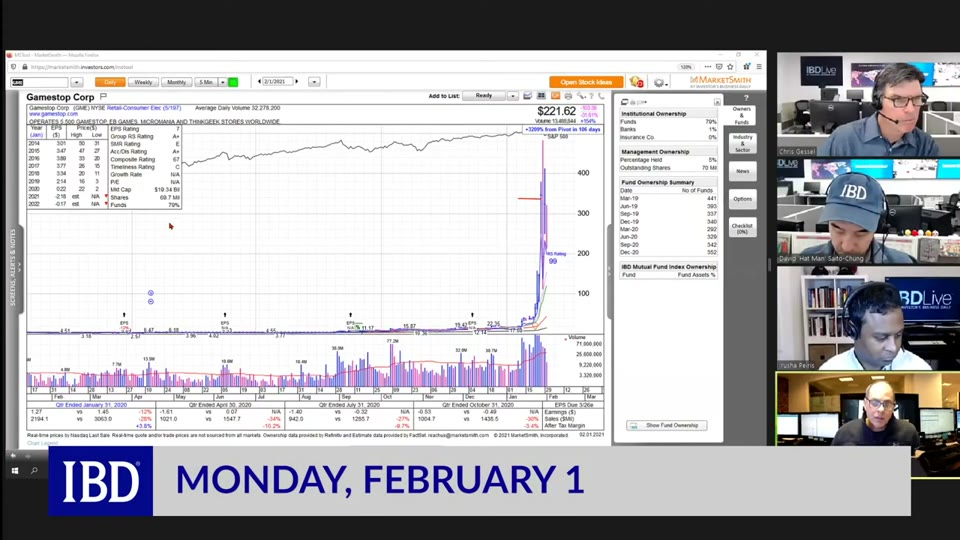Open the Windows Start menu
This screenshot has height=540, width=960.
click(x=15, y=470)
